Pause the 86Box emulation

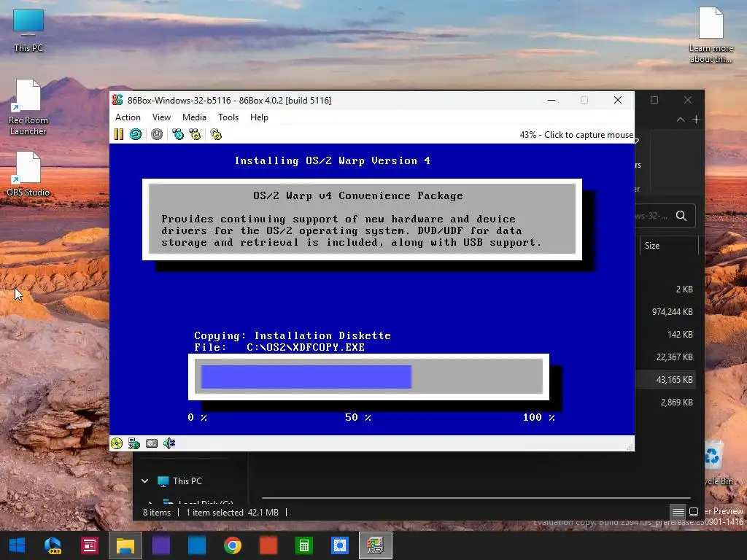[119, 135]
